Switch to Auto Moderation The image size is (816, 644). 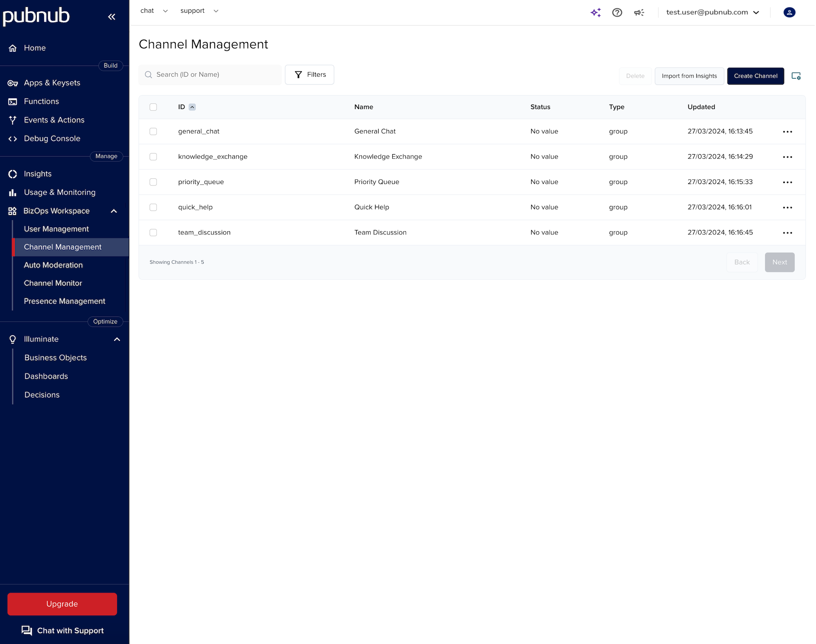pyautogui.click(x=53, y=265)
